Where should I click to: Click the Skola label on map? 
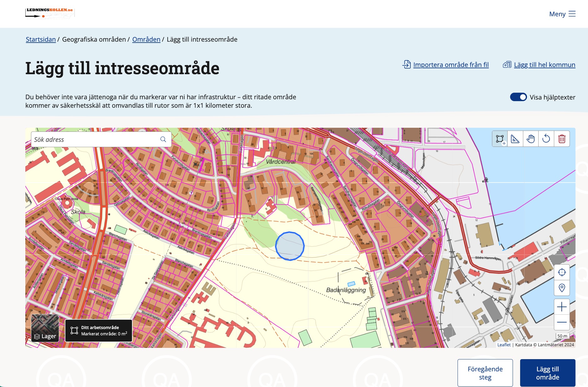(78, 212)
